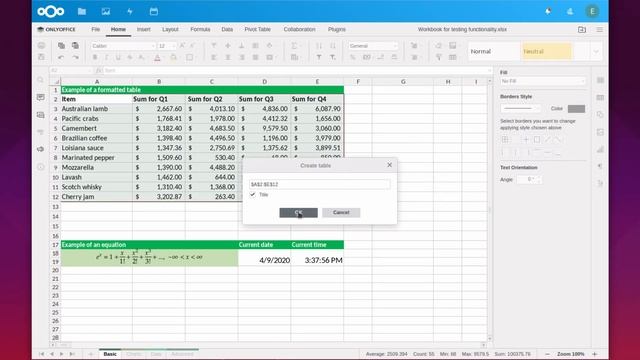Open the Chat icon in left sidebar
The image size is (640, 360).
(x=41, y=115)
